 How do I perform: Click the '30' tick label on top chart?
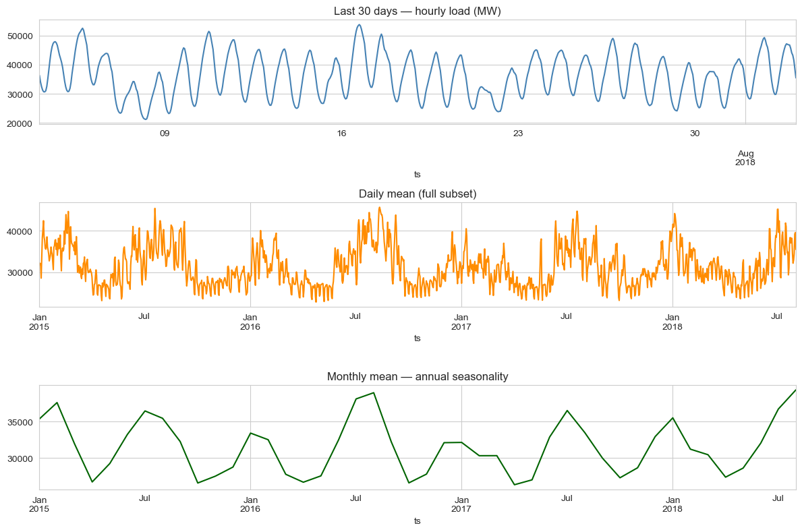point(693,134)
